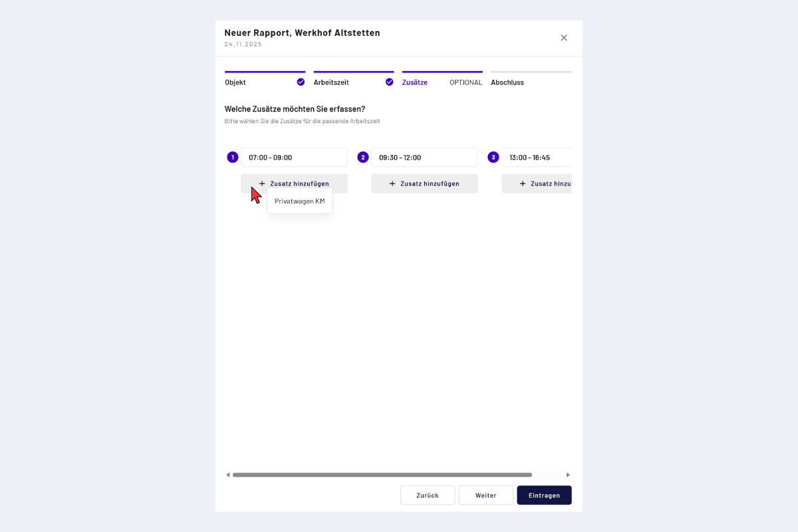Select Privatwagen KM from the dropdown
Viewport: 798px width, 532px height.
(x=299, y=201)
